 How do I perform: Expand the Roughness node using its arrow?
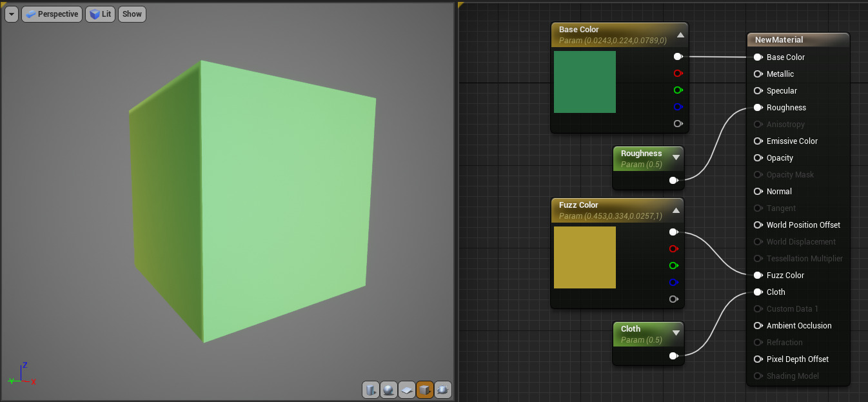[676, 157]
